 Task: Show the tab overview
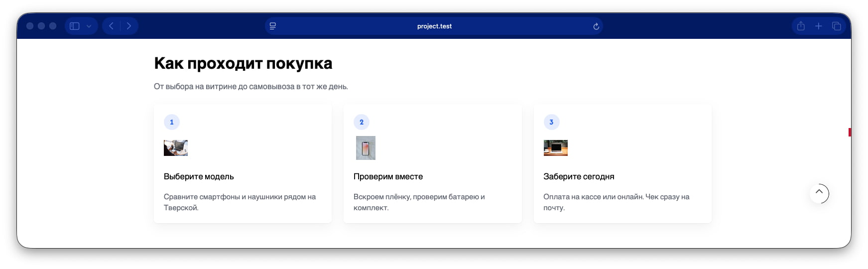tap(837, 26)
